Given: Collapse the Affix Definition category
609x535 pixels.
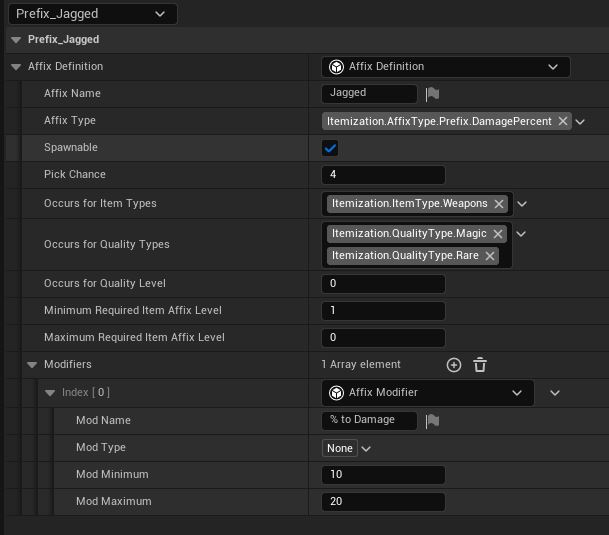Looking at the screenshot, I should [16, 67].
